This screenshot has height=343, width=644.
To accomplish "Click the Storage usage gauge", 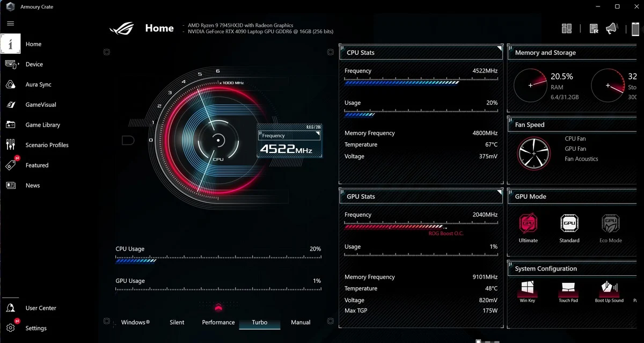I will coord(608,85).
